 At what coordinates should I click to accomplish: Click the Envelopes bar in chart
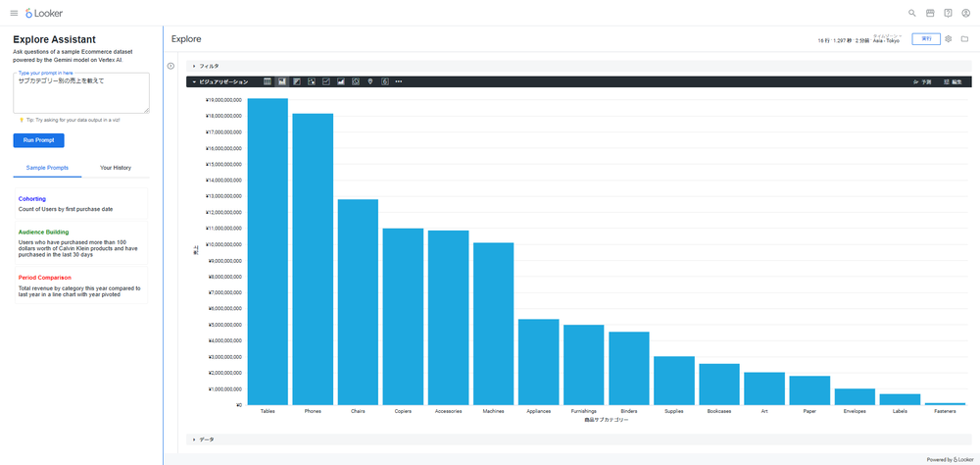pos(855,396)
